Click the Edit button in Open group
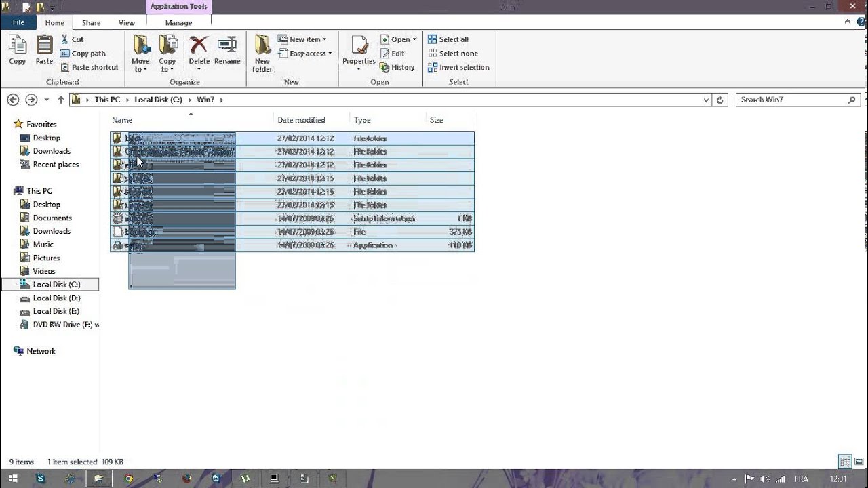The height and width of the screenshot is (488, 868). point(393,54)
